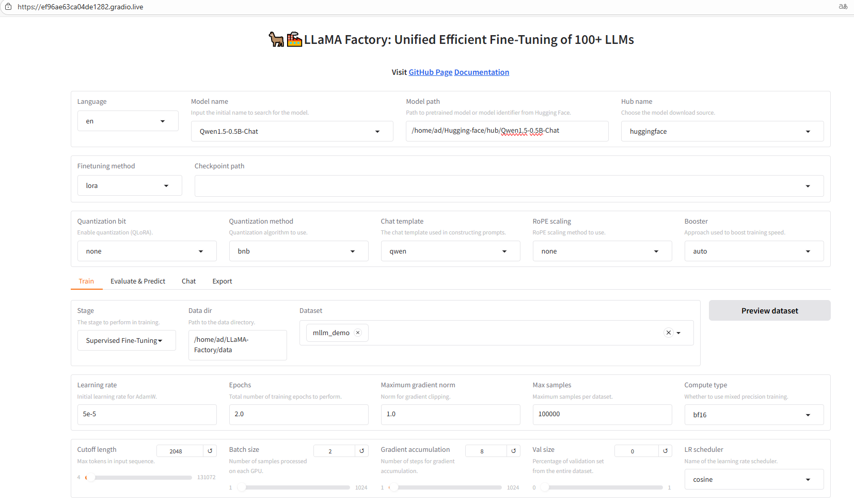
Task: Open the Quantization bit dropdown
Action: pyautogui.click(x=147, y=251)
